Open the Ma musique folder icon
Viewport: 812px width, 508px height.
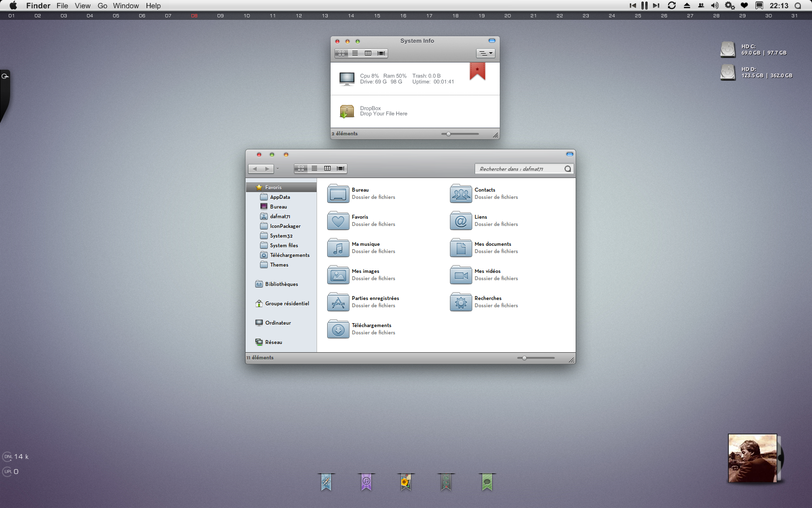[338, 248]
